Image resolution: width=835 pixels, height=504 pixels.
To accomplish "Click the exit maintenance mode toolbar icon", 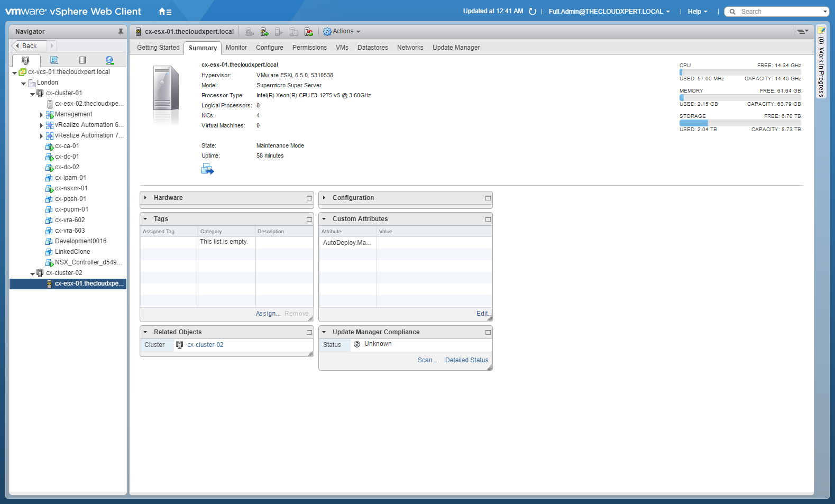I will click(x=264, y=32).
